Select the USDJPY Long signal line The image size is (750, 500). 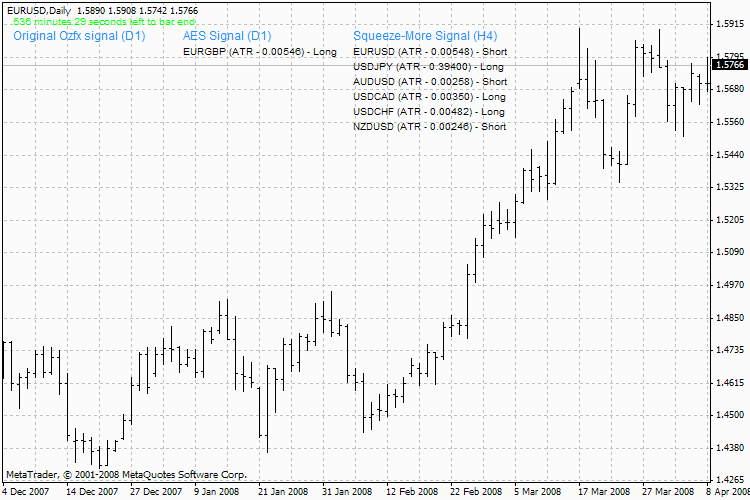click(x=428, y=67)
